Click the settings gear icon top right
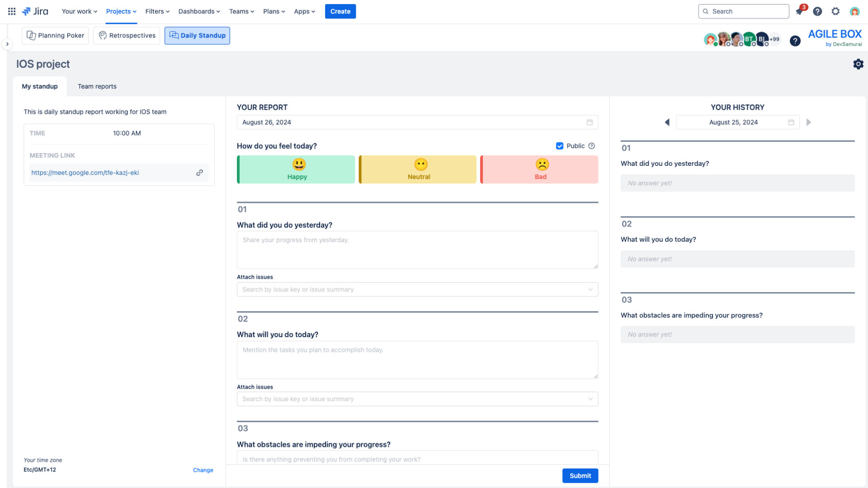Viewport: 868px width, 488px height. (x=835, y=11)
